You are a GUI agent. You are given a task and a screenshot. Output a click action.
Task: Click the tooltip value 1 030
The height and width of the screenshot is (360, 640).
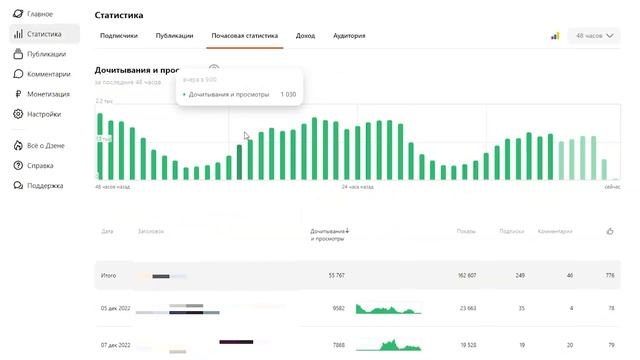coord(288,95)
